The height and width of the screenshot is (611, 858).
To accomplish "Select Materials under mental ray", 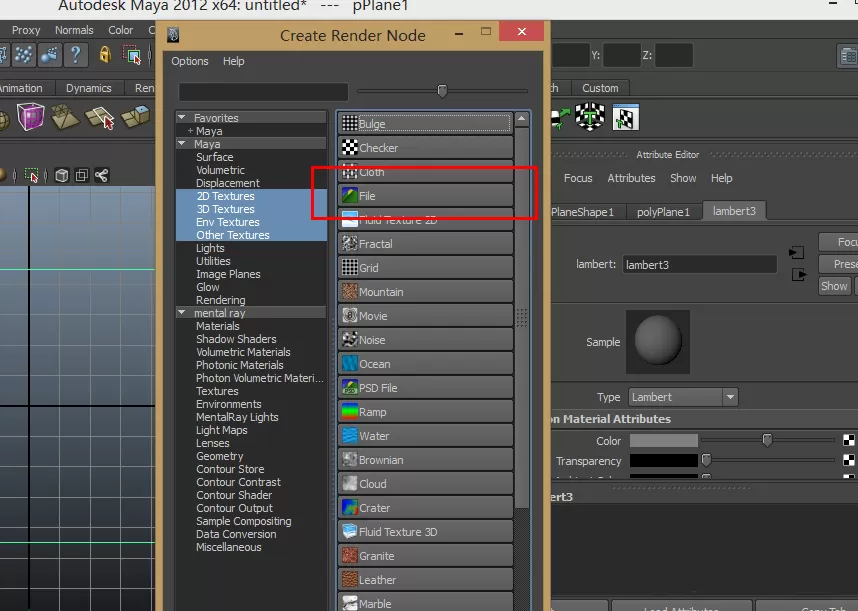I will 218,326.
